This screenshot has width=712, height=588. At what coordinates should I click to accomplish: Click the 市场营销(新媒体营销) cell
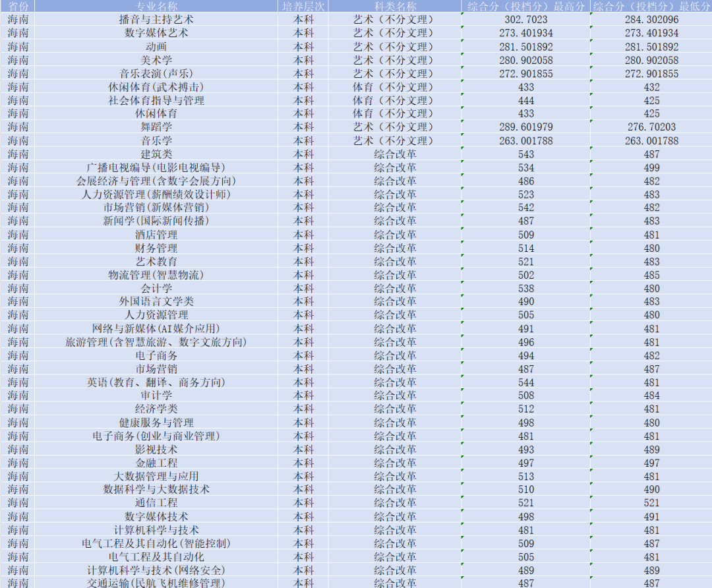point(156,208)
